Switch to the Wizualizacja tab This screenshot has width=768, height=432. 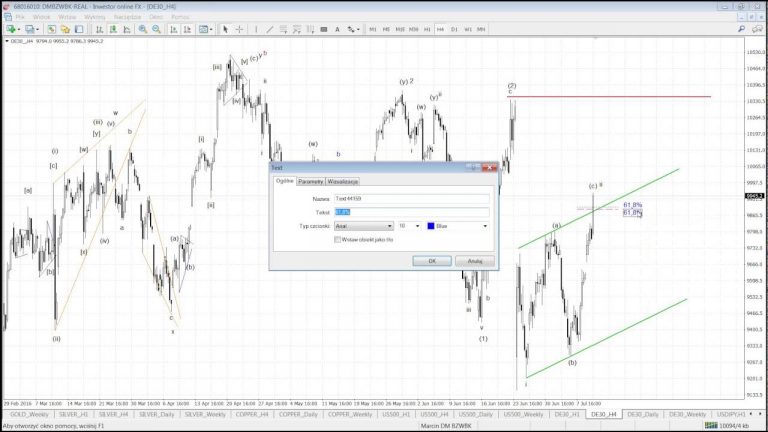pos(343,182)
